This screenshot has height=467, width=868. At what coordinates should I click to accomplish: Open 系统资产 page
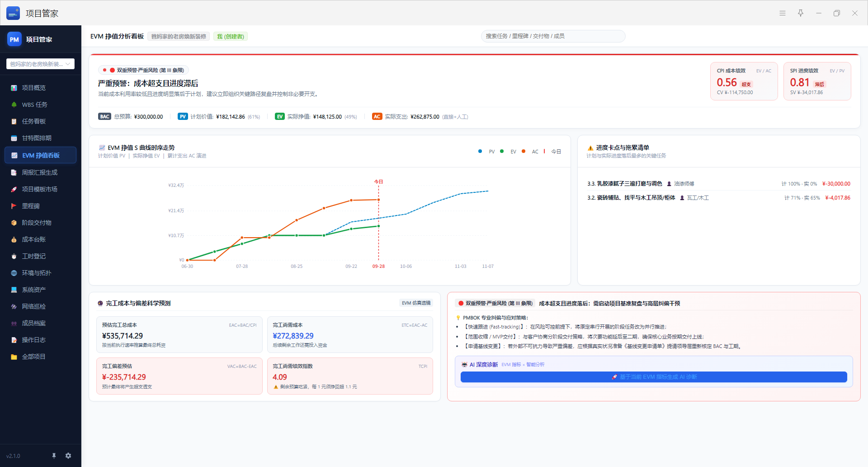click(x=40, y=290)
